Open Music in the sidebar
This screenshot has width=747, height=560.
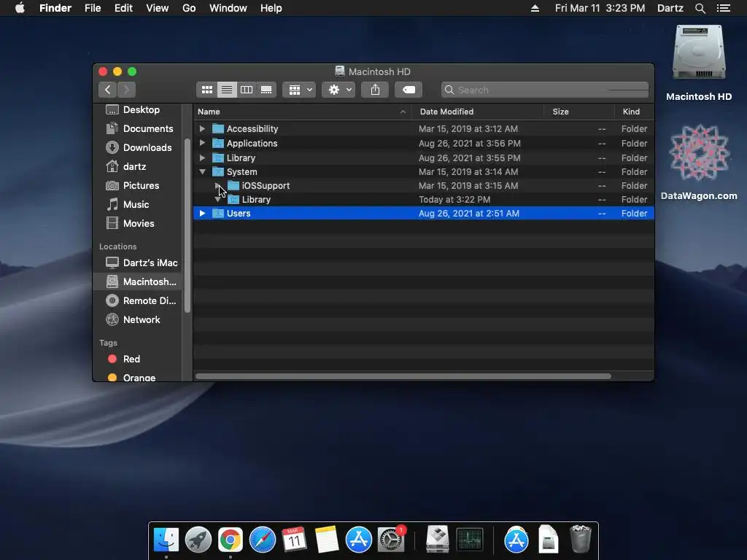point(138,204)
